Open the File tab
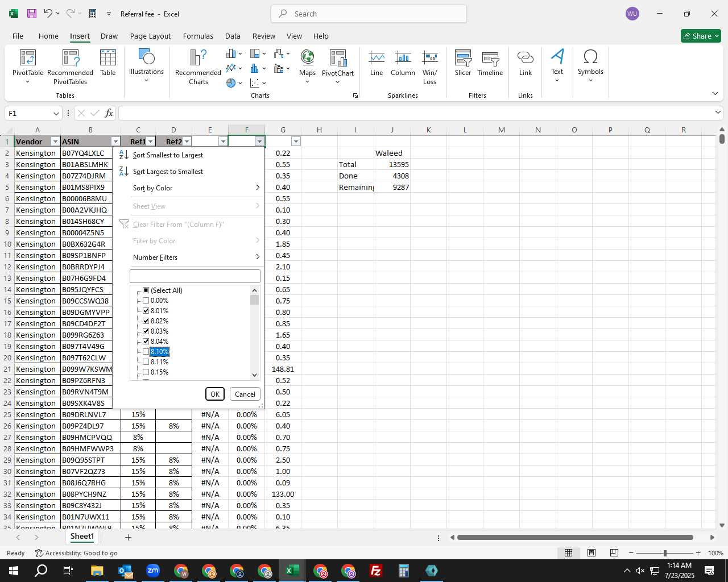 click(18, 36)
